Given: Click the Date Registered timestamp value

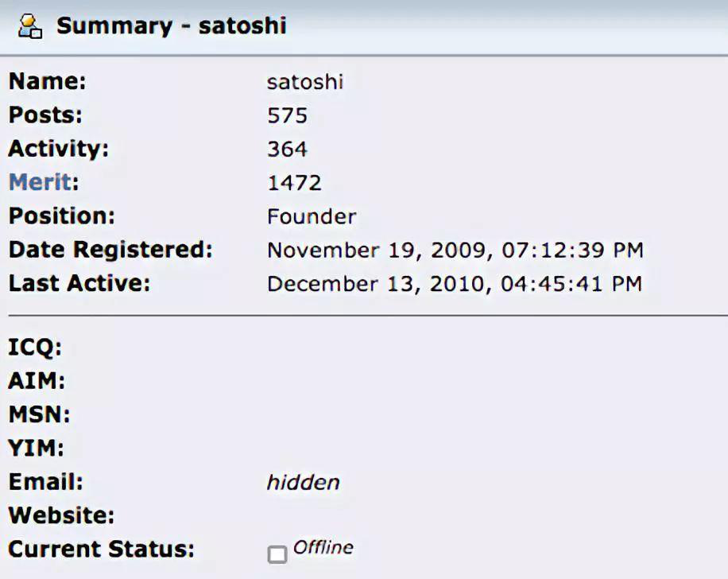Looking at the screenshot, I should coord(455,250).
